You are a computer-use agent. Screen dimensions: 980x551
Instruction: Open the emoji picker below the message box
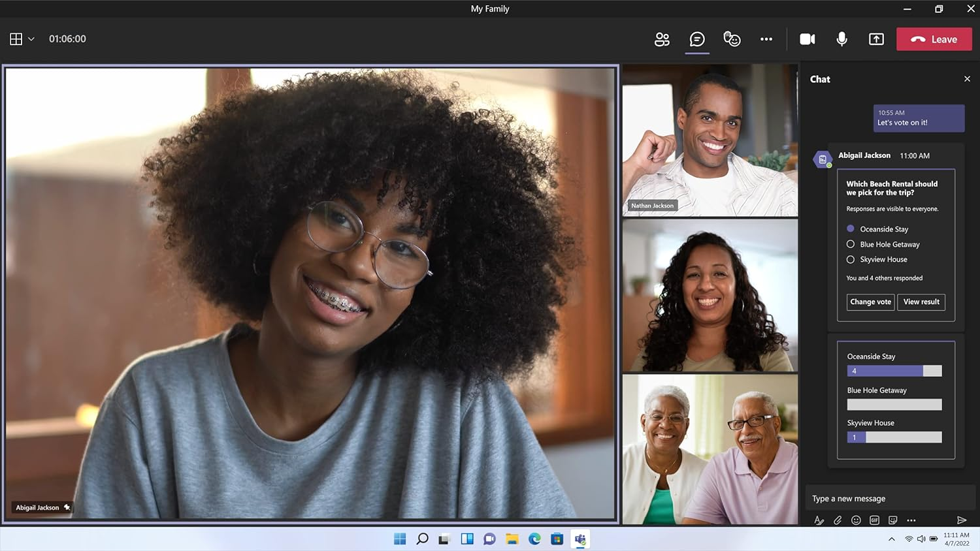856,520
